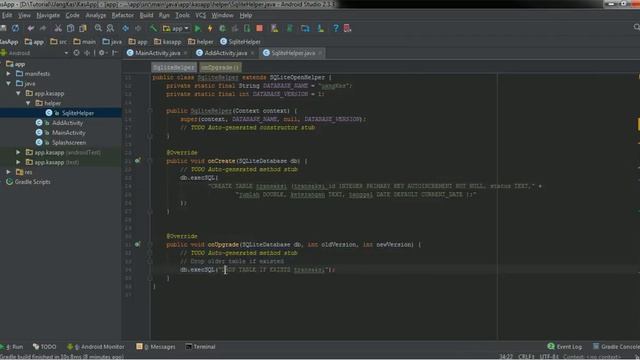
Task: Click the Save All toolbar icon
Action: (3, 28)
